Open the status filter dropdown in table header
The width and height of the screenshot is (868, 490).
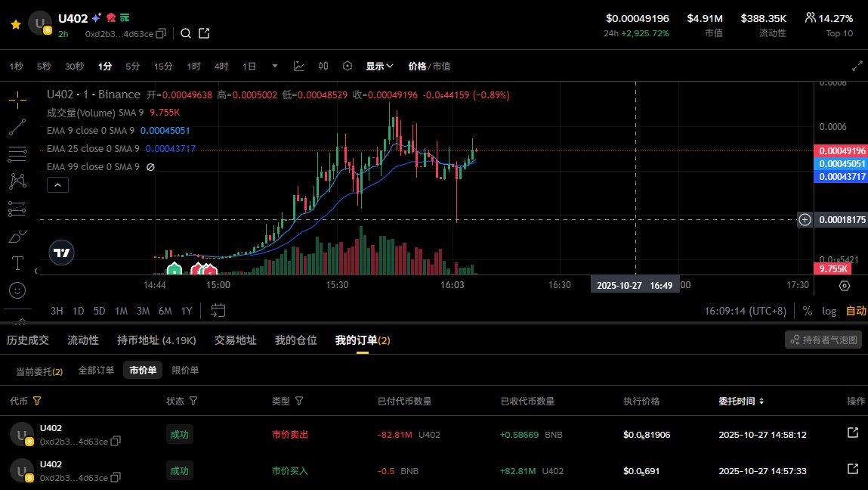[193, 401]
